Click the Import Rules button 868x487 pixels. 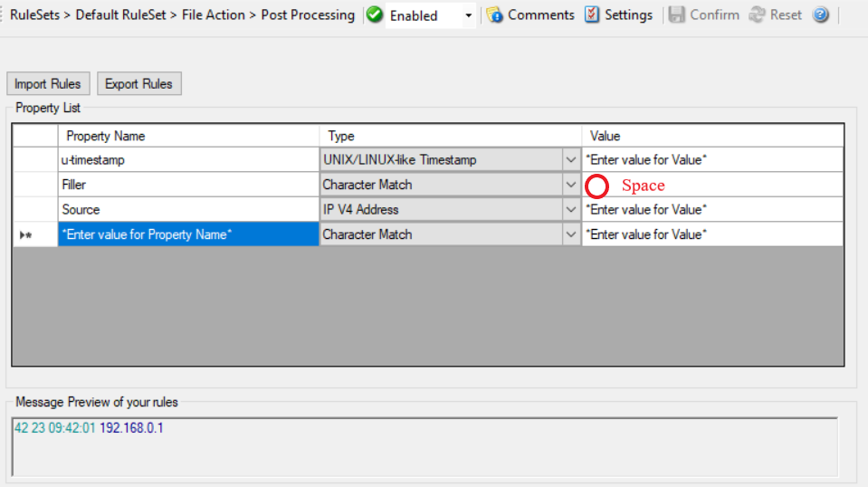tap(48, 84)
